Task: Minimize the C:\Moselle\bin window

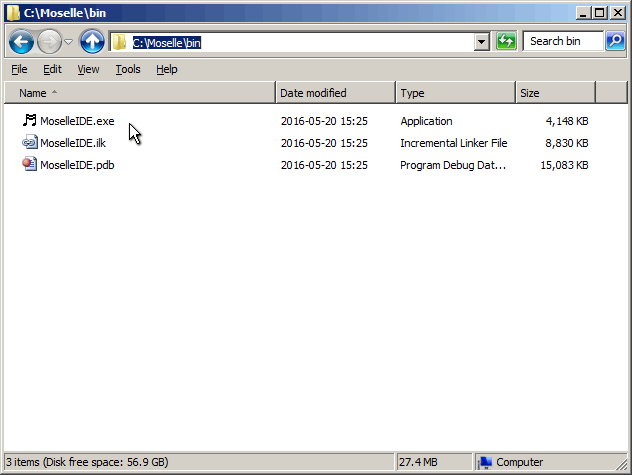Action: click(582, 13)
